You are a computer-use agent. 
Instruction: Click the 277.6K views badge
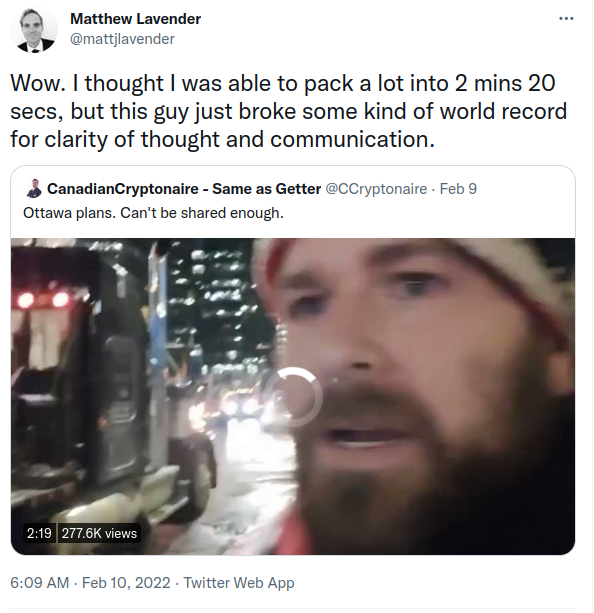tap(99, 533)
